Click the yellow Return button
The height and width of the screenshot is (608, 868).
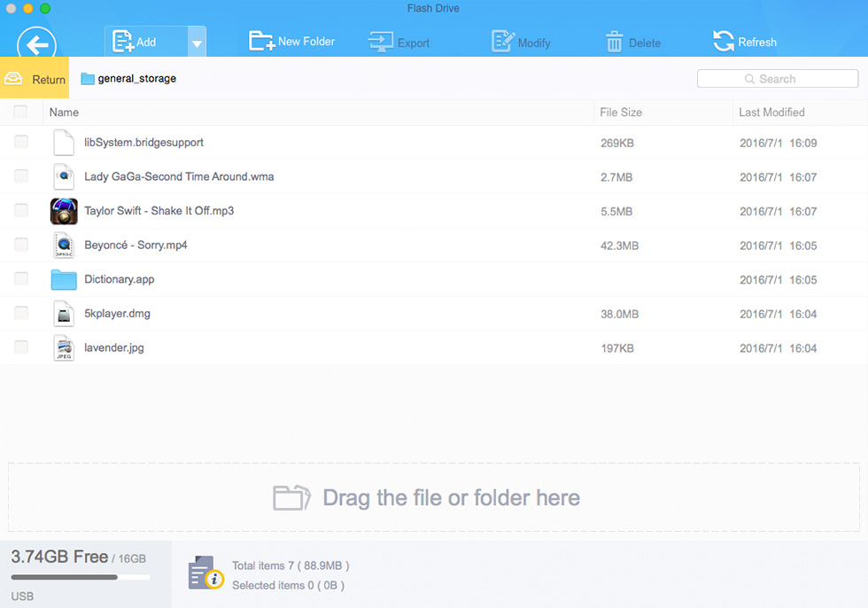click(35, 78)
